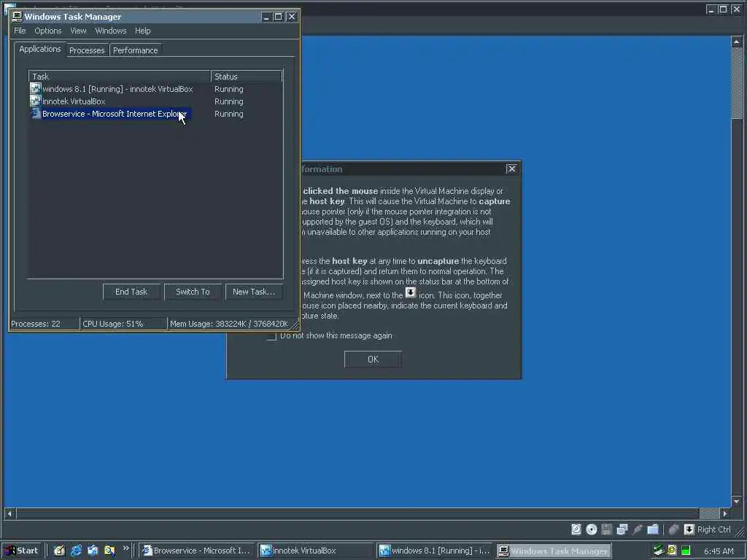Click the green CPU usage tray icon
This screenshot has width=747, height=560.
pyautogui.click(x=686, y=551)
